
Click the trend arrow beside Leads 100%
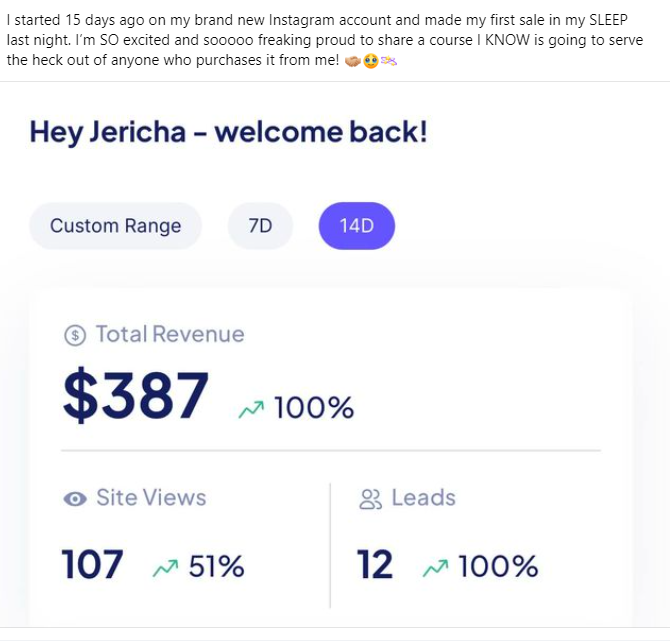click(x=436, y=567)
